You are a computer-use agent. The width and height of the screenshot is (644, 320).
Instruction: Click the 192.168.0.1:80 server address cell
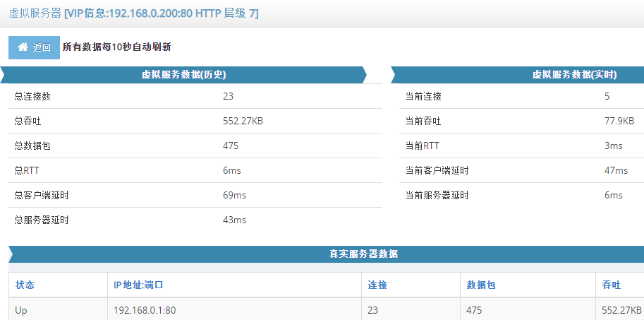tap(145, 310)
